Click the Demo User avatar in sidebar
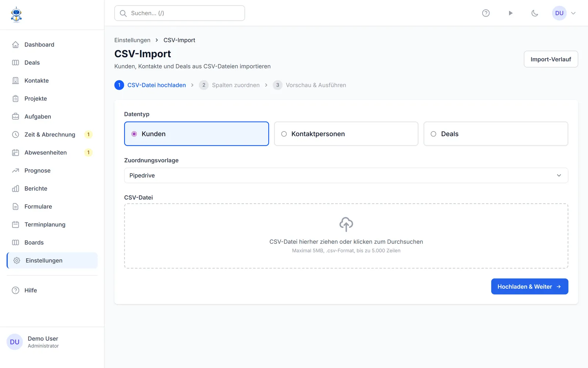The image size is (588, 368). [x=15, y=342]
